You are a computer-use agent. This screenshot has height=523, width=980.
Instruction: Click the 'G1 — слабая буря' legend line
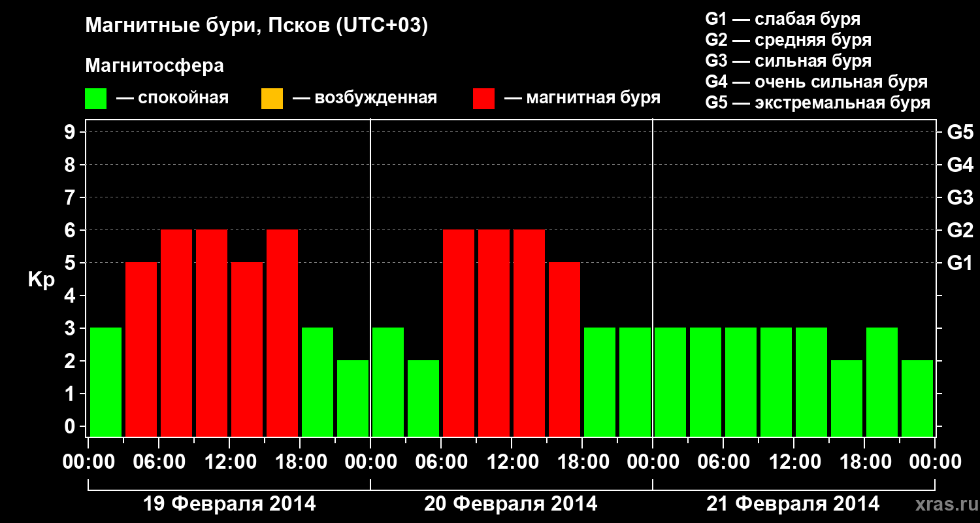pyautogui.click(x=783, y=19)
